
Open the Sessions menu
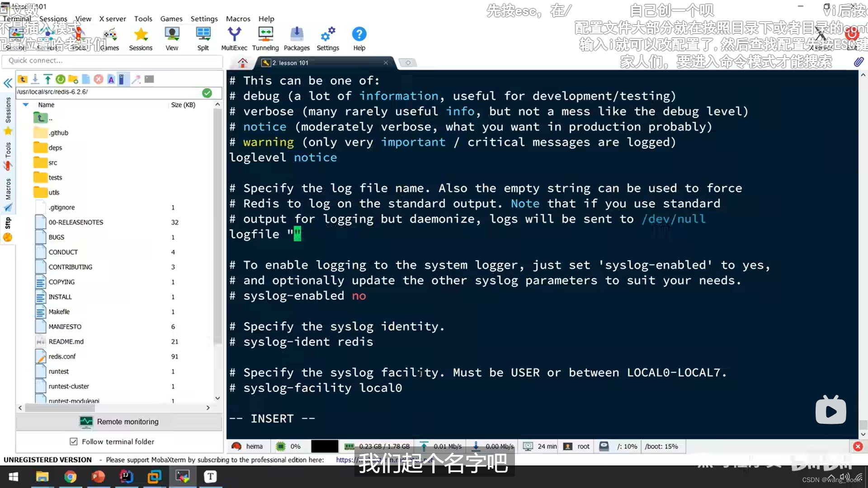coord(52,19)
